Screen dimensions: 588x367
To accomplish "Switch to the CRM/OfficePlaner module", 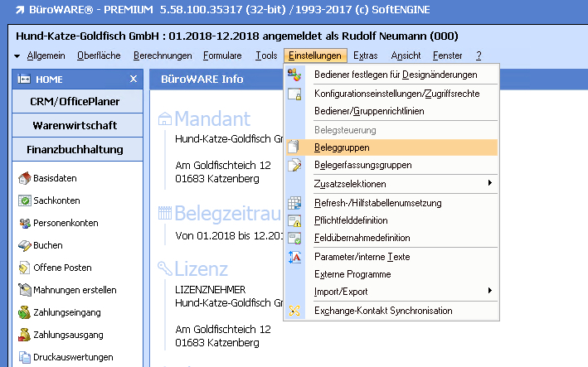I will pos(75,101).
